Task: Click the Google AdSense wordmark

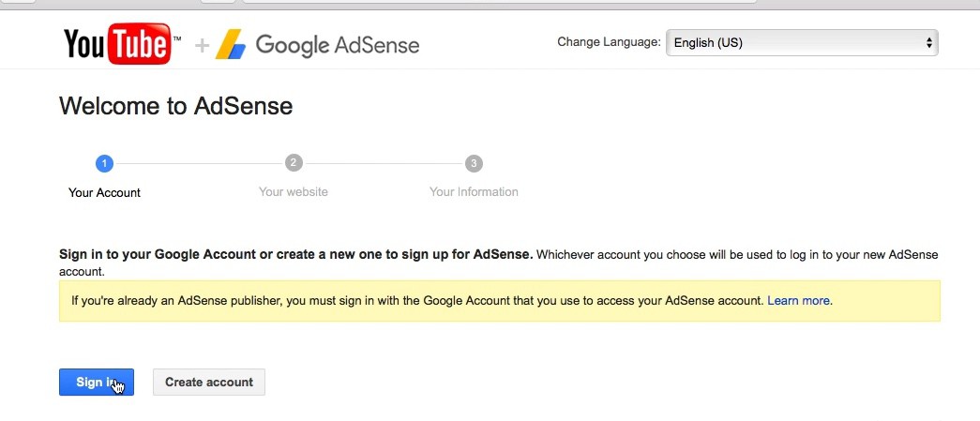Action: (x=337, y=44)
